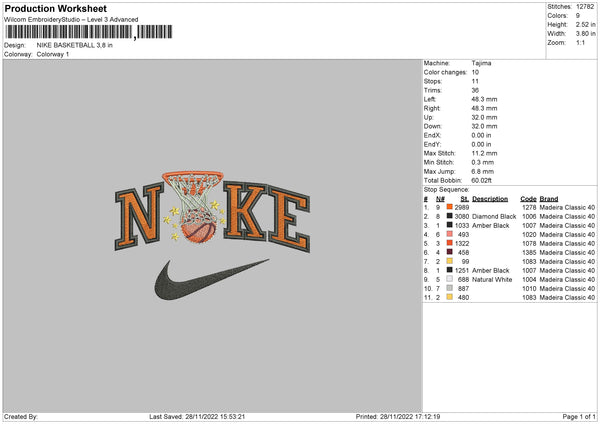Click the design name 'NIKE BASKETBALL 3,8 in'
Viewport: 600px width, 424px height.
click(x=75, y=45)
